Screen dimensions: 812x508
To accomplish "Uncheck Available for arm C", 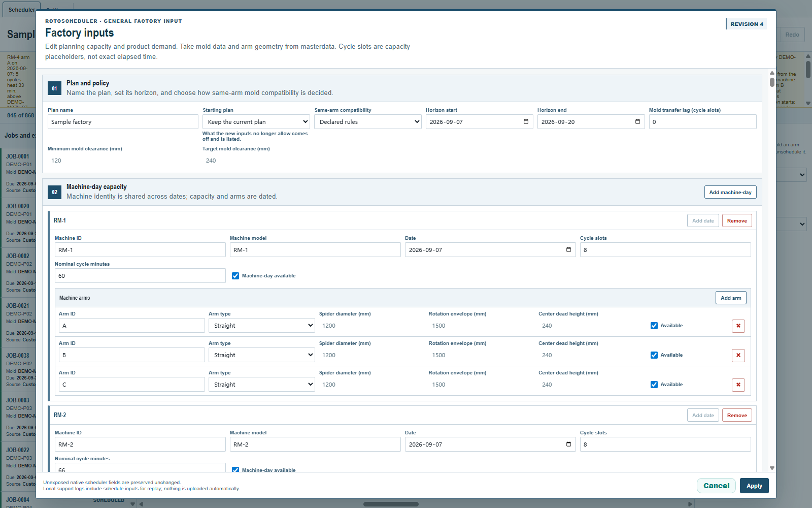I will 654,385.
